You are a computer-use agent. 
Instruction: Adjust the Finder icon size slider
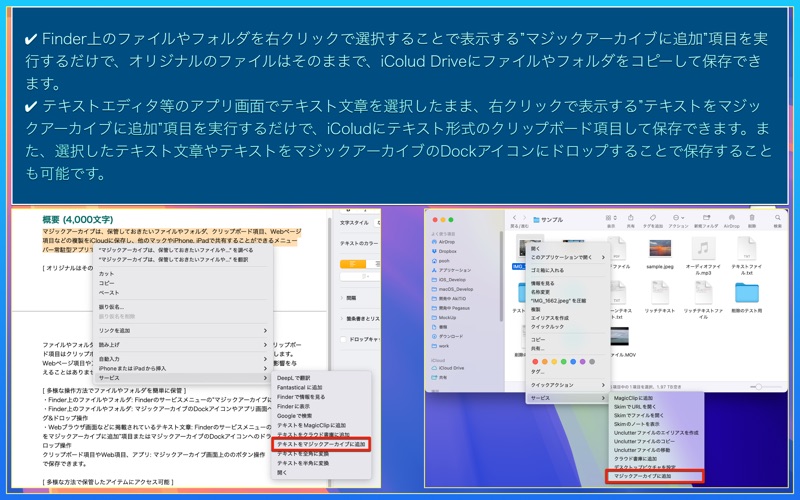(x=765, y=387)
